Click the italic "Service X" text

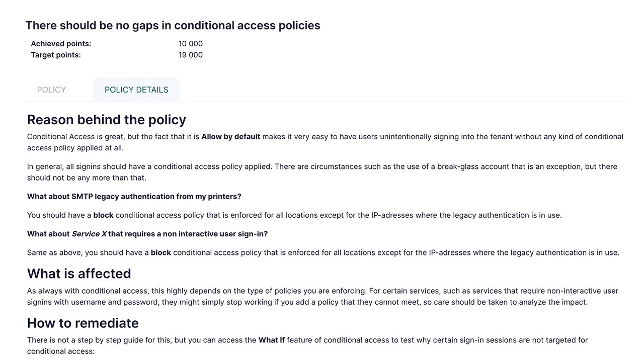(x=89, y=234)
